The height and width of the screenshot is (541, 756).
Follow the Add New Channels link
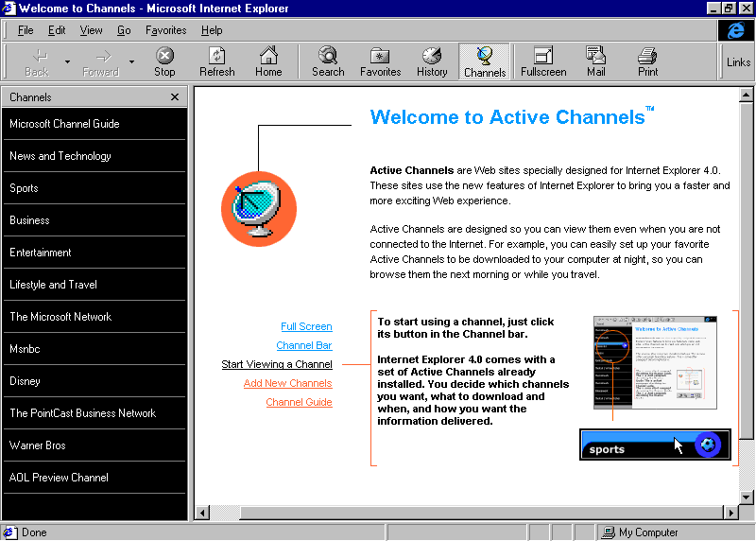[x=288, y=383]
